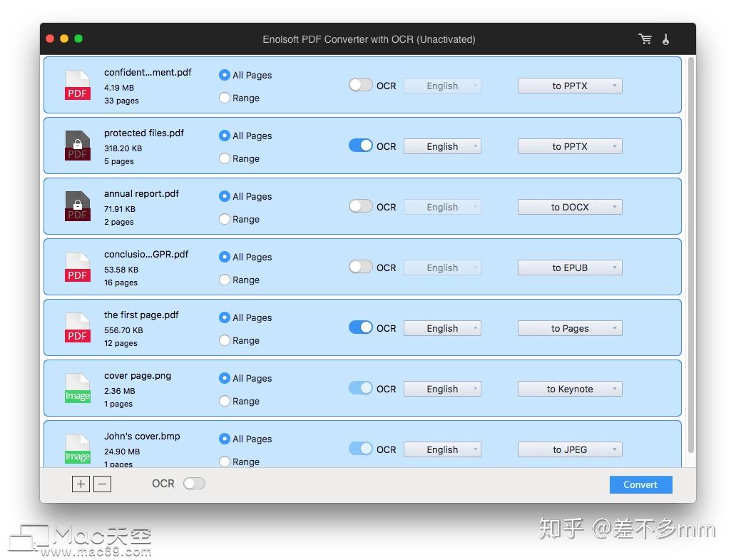Turn off OCR for the first page.pdf
The height and width of the screenshot is (560, 736).
[360, 327]
